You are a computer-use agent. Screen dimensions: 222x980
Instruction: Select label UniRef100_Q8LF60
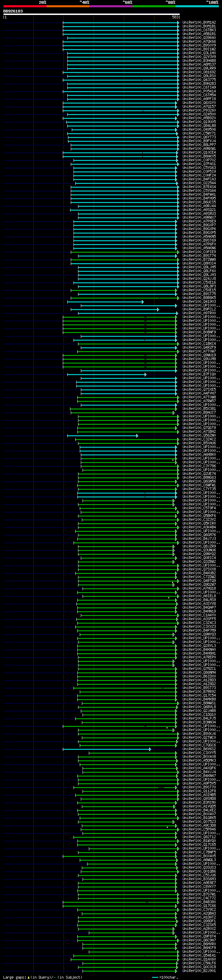pos(199,271)
